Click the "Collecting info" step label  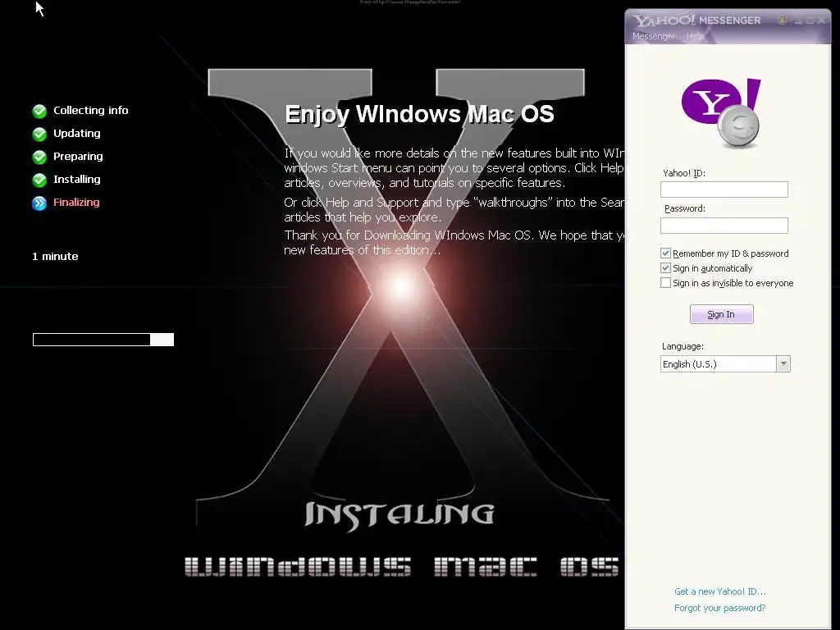point(90,111)
